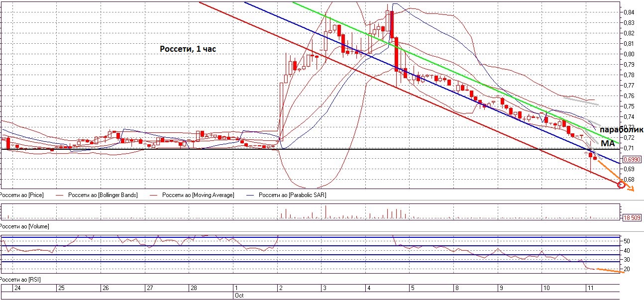Click the RSI axis value 30
644x300 pixels.
pyautogui.click(x=627, y=260)
